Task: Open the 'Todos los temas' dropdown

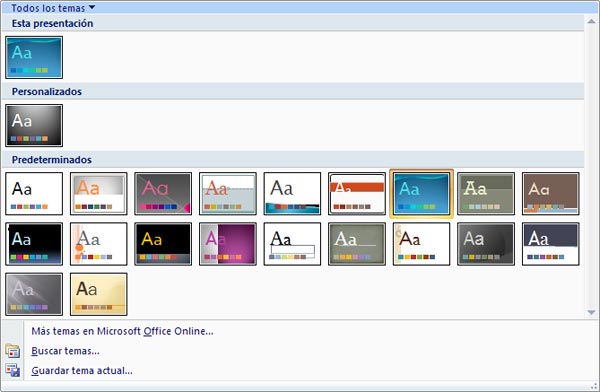Action: [53, 8]
